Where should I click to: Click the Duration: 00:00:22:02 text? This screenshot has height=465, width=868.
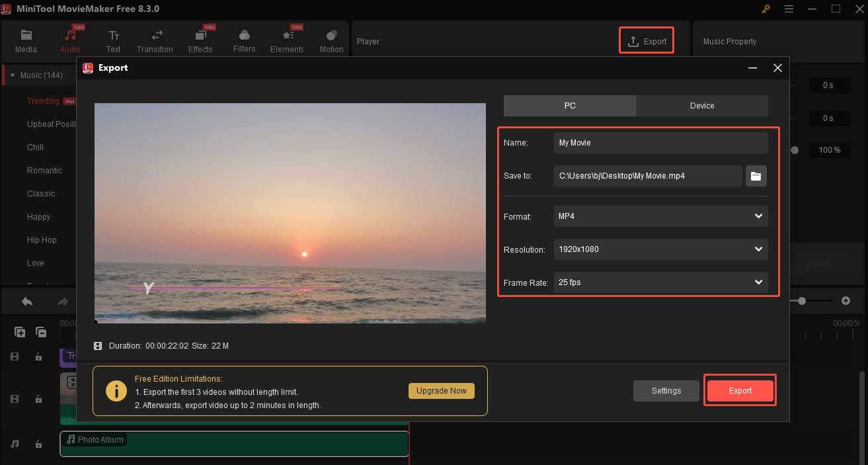(148, 346)
